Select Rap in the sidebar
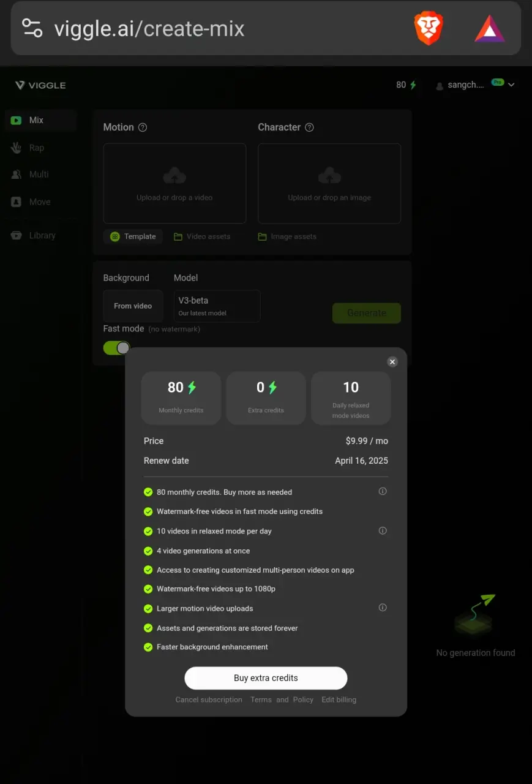Viewport: 532px width, 784px height. 41,148
